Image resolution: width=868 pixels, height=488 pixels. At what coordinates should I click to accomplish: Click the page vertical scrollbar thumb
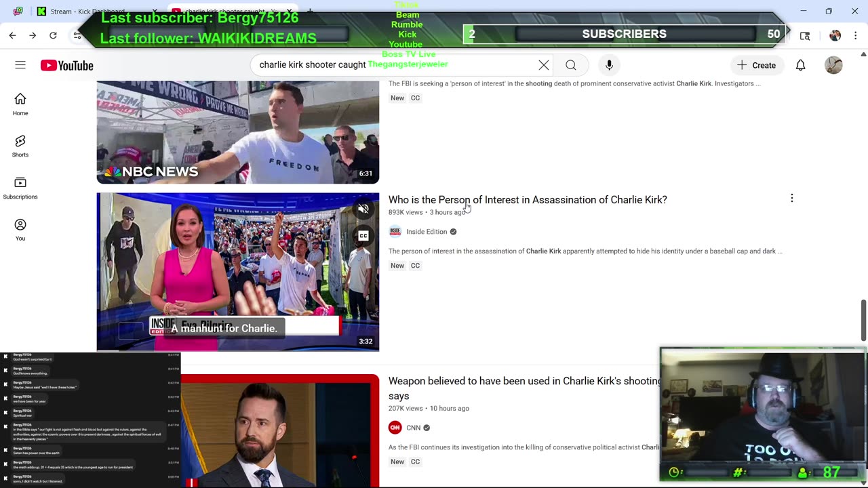863,320
